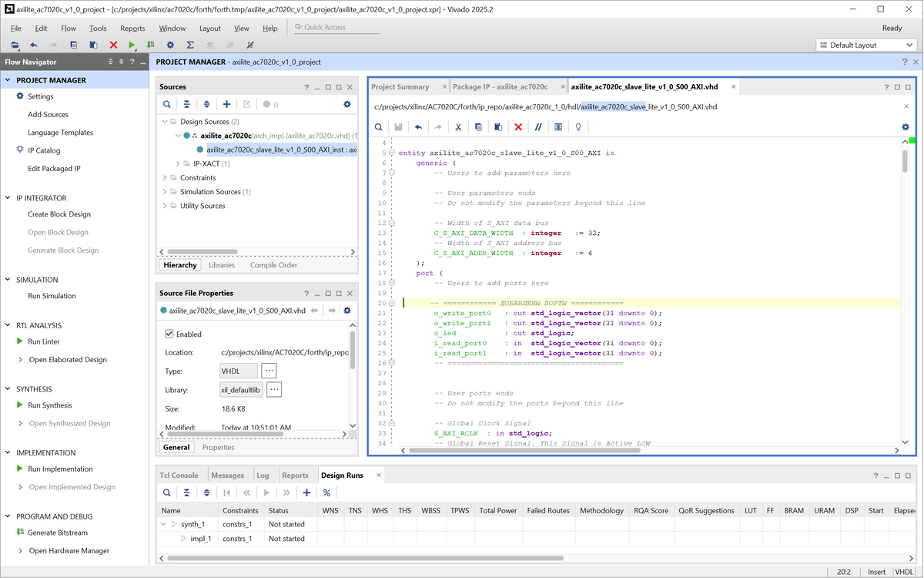Screen dimensions: 924x578
Task: Switch to the Tcl Console tab
Action: [x=179, y=476]
